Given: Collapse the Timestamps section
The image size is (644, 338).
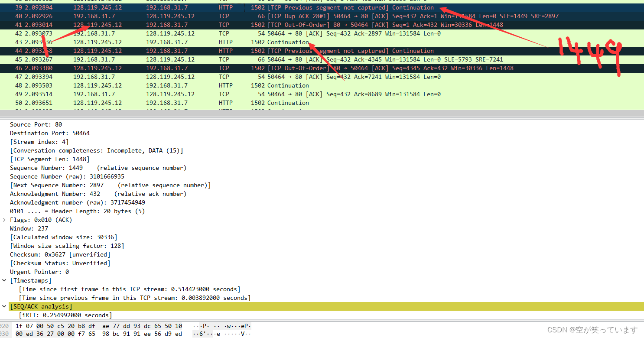Looking at the screenshot, I should pyautogui.click(x=3, y=280).
